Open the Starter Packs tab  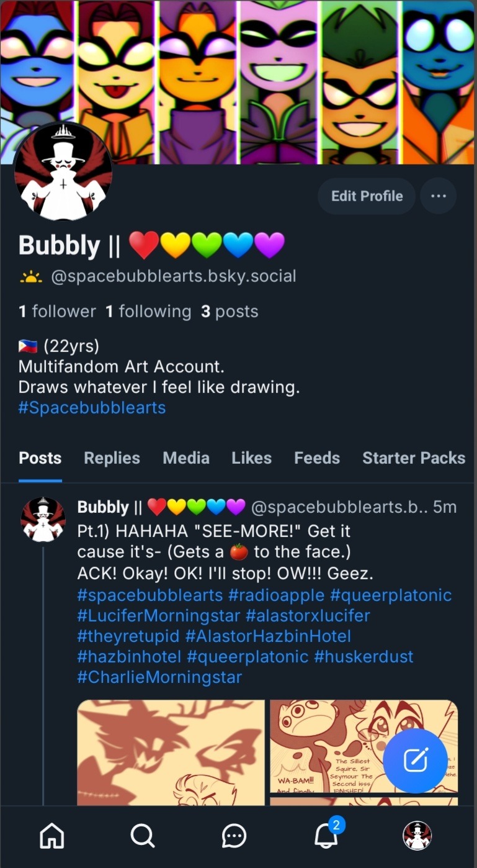[414, 458]
